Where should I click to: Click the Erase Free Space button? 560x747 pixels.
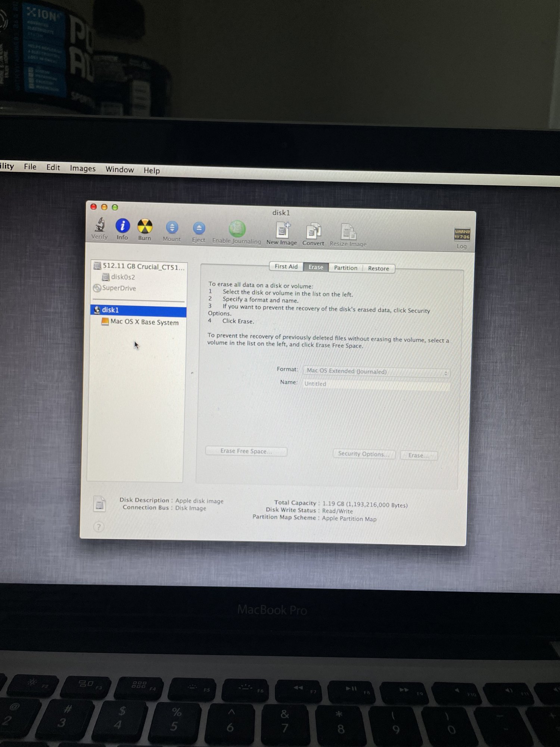246,451
